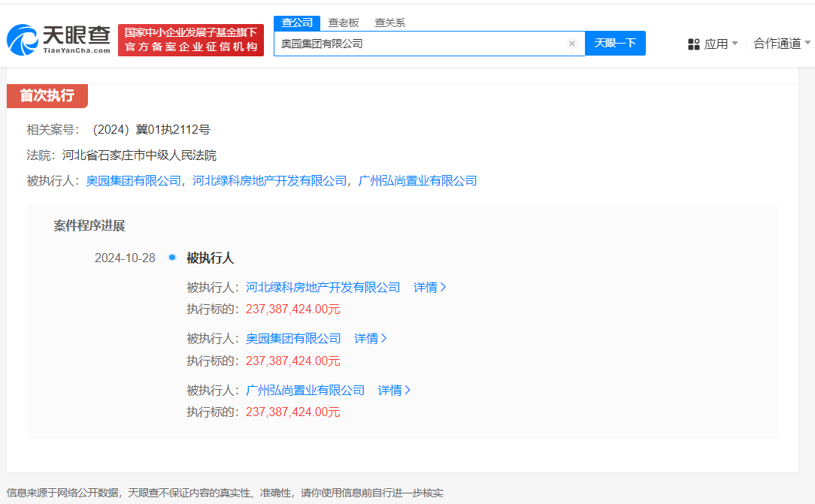Screen dimensions: 815x504
Task: Clear the search box with the X icon
Action: (571, 44)
